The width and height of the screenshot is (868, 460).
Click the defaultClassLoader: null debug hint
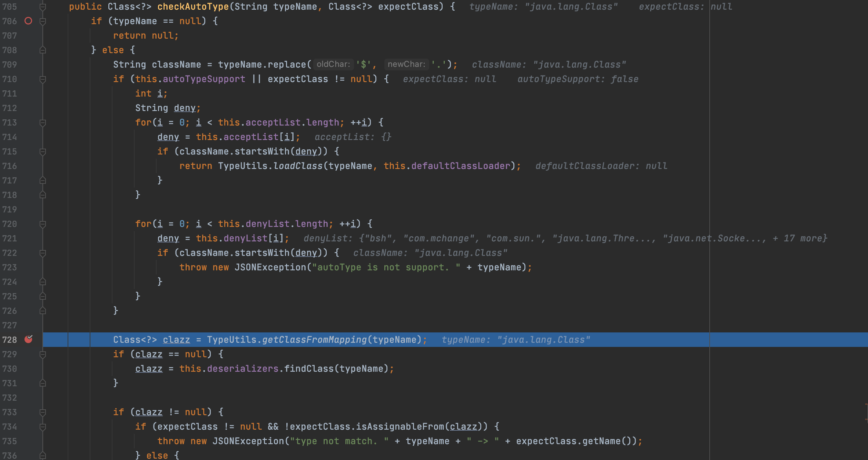coord(601,166)
